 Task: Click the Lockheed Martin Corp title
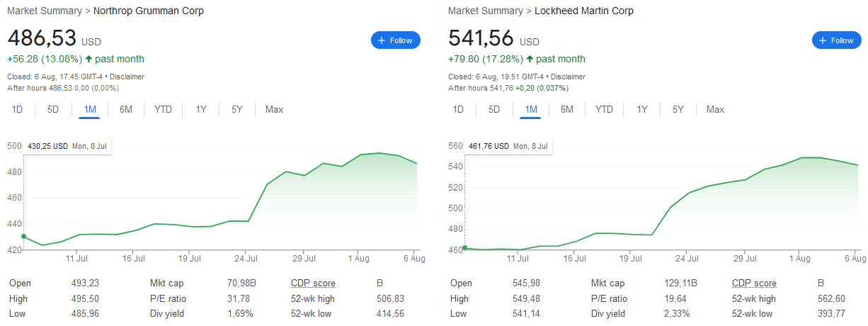click(x=584, y=11)
